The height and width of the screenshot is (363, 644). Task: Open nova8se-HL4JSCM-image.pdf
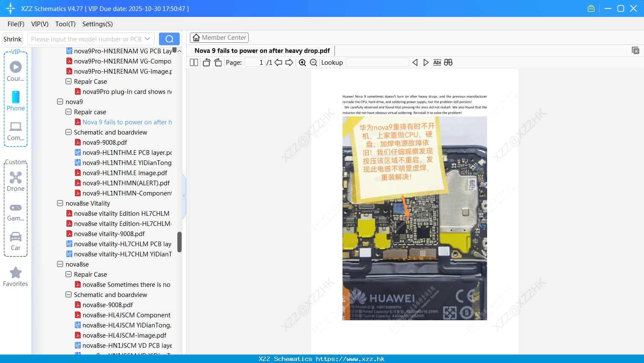(124, 335)
